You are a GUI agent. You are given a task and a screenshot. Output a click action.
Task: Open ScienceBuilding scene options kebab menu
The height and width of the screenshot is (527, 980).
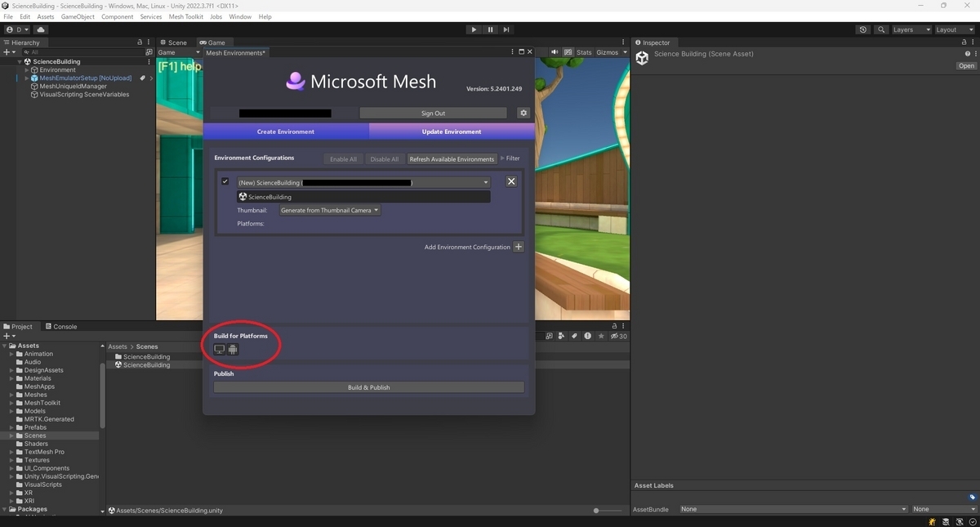pyautogui.click(x=149, y=61)
